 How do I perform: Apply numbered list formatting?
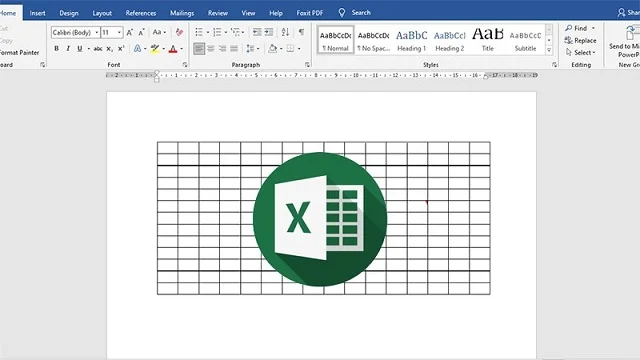coord(217,32)
